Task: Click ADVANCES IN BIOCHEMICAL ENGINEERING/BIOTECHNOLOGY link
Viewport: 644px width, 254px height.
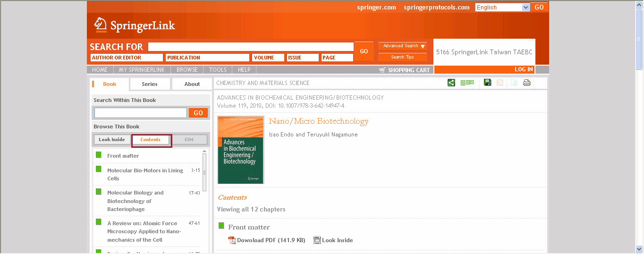Action: (300, 98)
